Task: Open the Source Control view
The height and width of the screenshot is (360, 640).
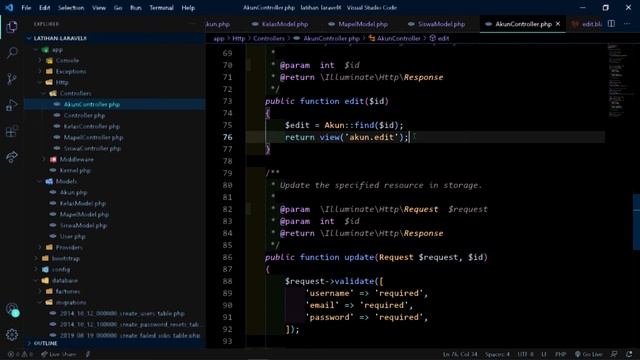Action: [12, 79]
